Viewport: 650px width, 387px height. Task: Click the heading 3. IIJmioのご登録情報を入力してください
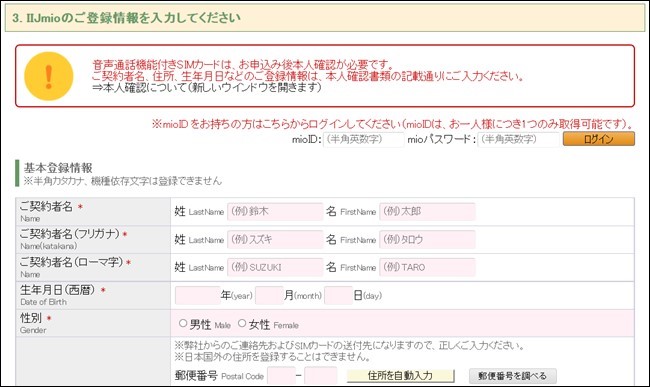(x=126, y=18)
